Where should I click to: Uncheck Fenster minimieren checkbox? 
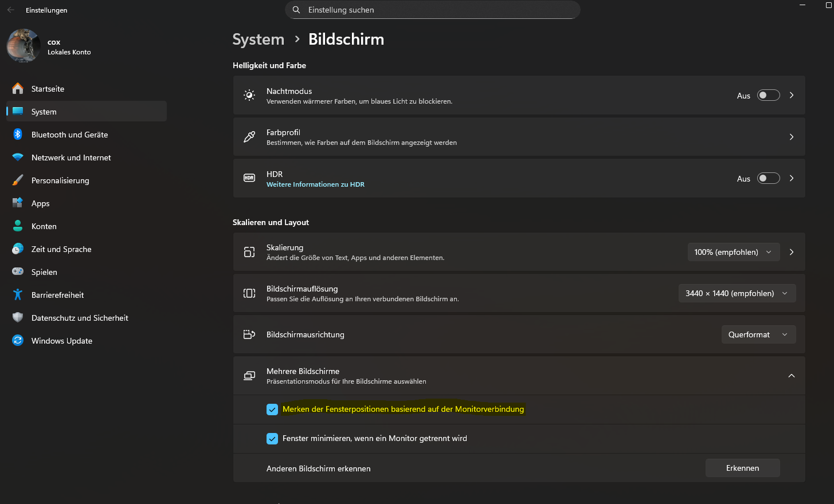tap(272, 439)
